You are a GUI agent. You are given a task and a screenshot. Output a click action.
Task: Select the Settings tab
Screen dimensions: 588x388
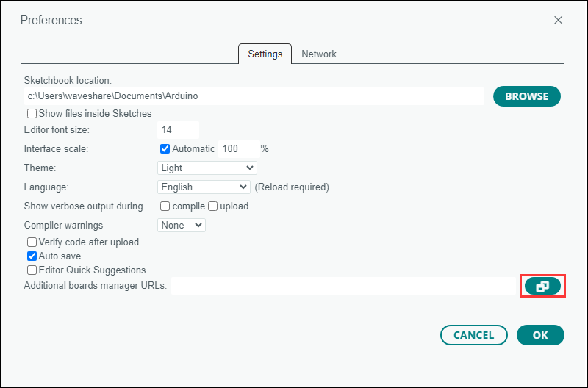(265, 54)
